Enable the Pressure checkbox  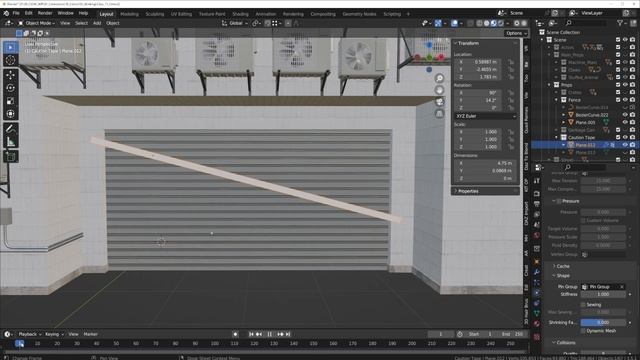pos(559,201)
